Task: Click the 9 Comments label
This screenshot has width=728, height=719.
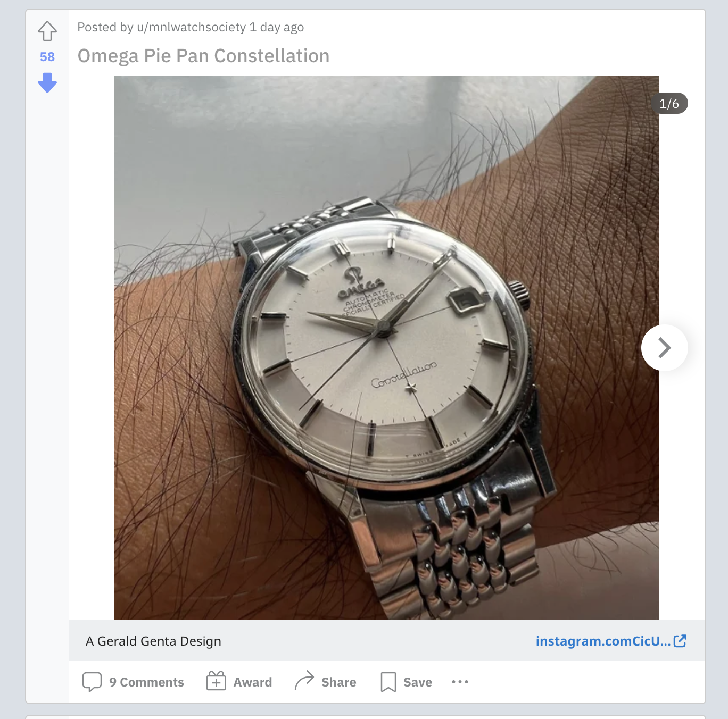Action: click(146, 682)
